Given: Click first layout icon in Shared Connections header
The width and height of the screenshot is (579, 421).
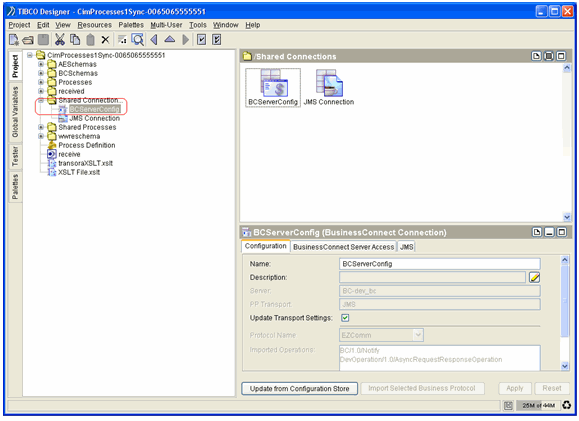Looking at the screenshot, I should click(x=536, y=56).
